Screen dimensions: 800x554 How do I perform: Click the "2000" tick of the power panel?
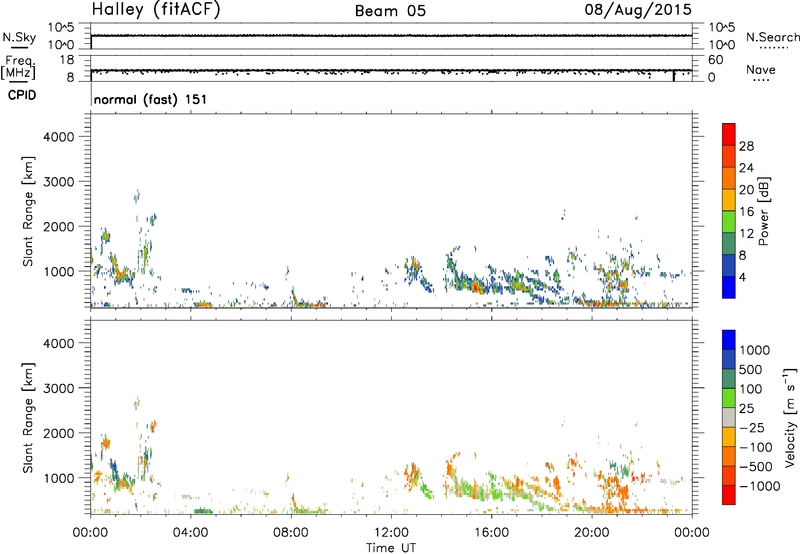(59, 226)
